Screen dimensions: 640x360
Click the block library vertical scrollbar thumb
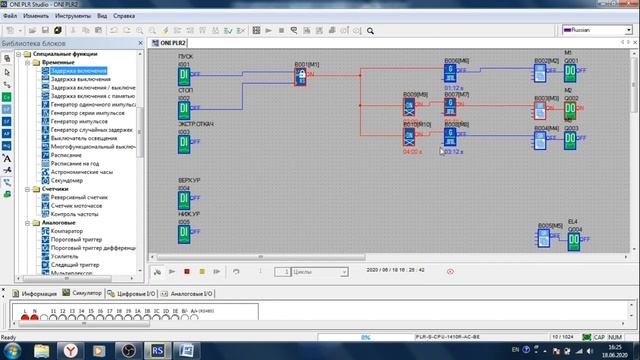coord(140,132)
